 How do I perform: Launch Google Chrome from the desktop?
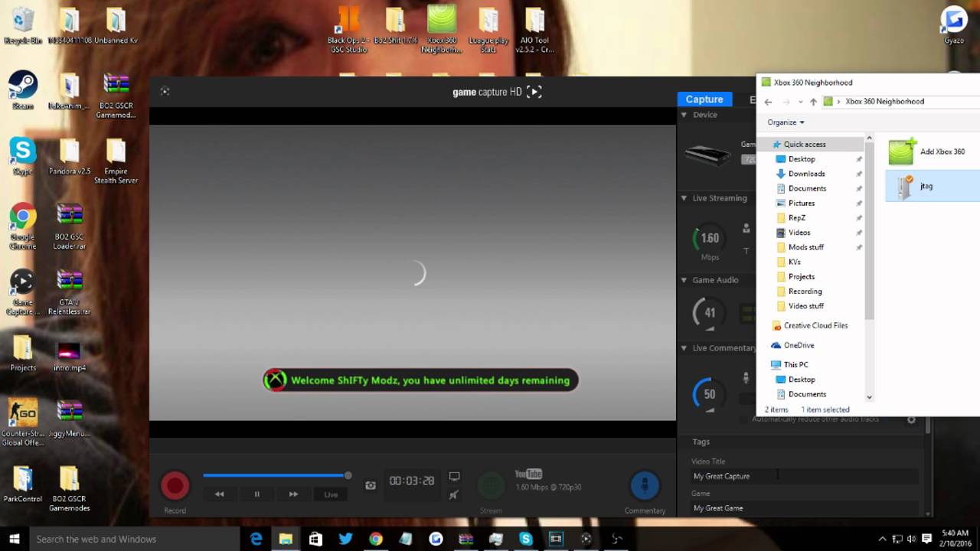pyautogui.click(x=23, y=227)
